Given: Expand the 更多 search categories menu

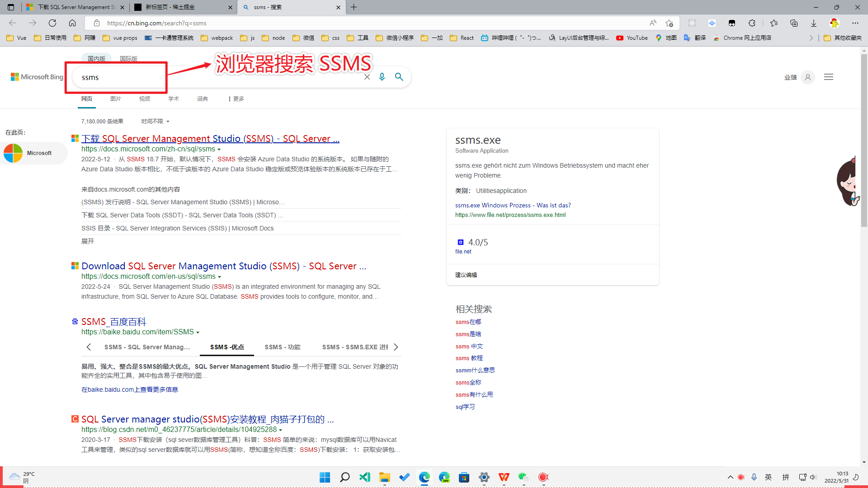Looking at the screenshot, I should coord(236,99).
